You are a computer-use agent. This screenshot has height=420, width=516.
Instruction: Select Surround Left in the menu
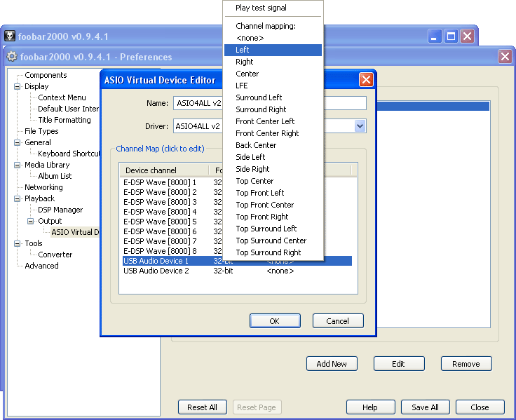[273, 97]
